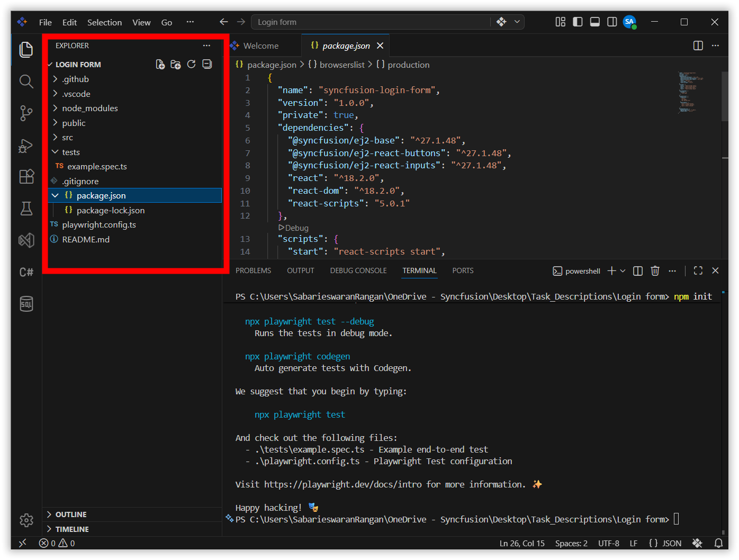Go to line via Ln 26, Col 15
The height and width of the screenshot is (560, 739).
[x=522, y=543]
